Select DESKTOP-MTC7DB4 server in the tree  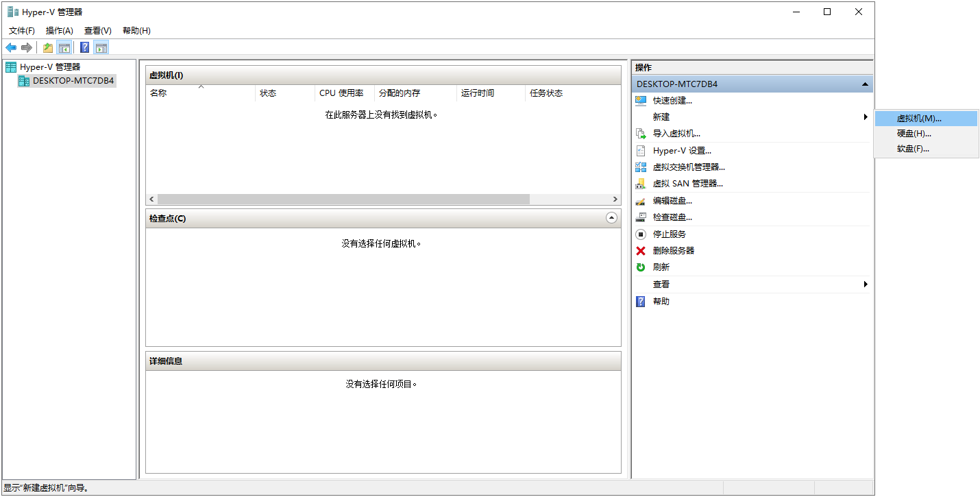point(67,81)
